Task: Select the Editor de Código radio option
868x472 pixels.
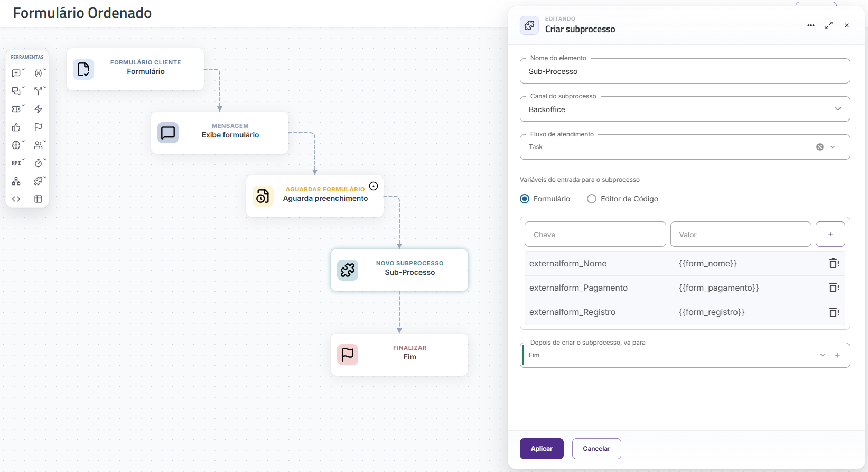Action: (592, 199)
